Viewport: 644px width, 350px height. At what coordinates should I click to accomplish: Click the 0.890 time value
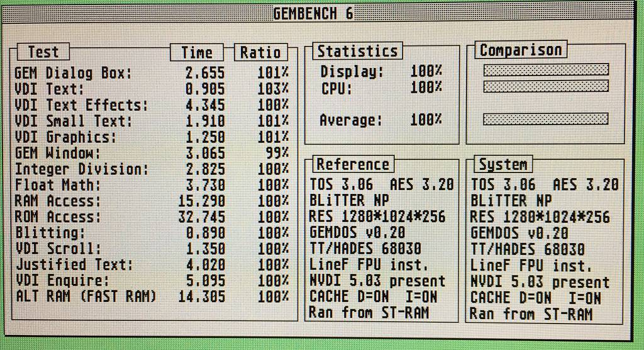(x=205, y=233)
